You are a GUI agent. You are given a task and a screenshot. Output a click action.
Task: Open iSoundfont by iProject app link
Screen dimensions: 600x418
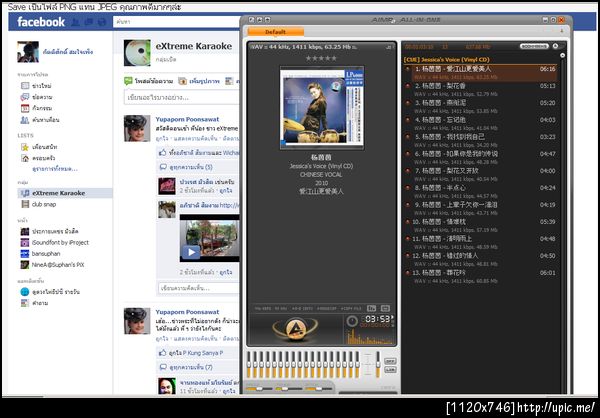point(54,242)
